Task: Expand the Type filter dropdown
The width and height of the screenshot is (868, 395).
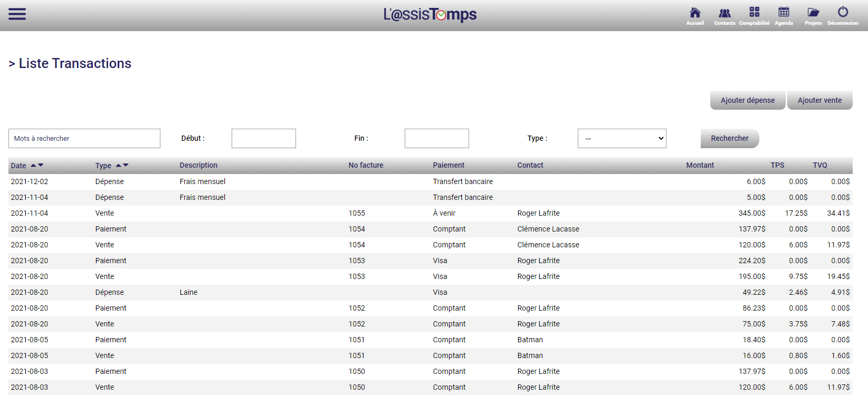Action: (x=622, y=139)
